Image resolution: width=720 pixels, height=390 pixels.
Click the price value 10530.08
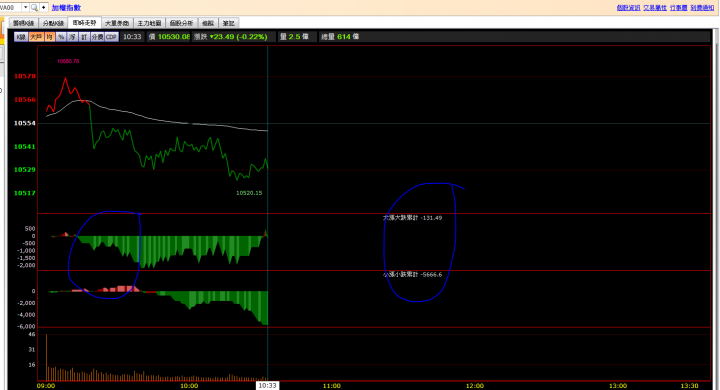(x=174, y=37)
